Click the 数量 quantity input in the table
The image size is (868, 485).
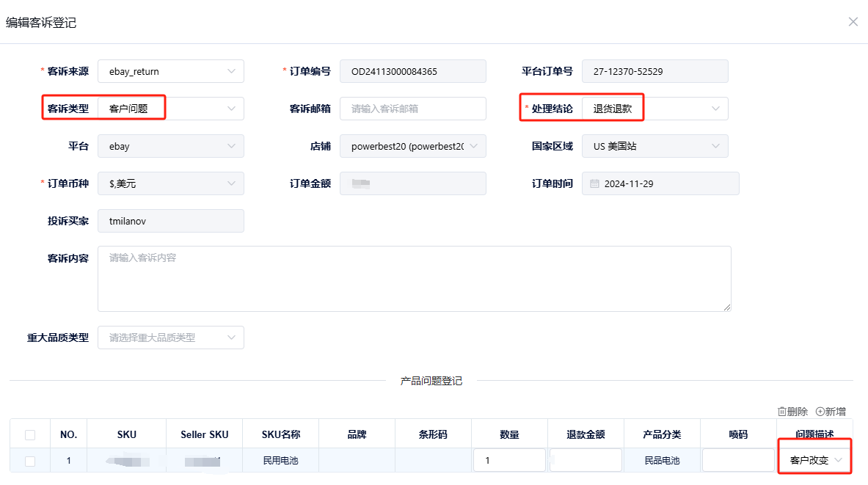(509, 460)
